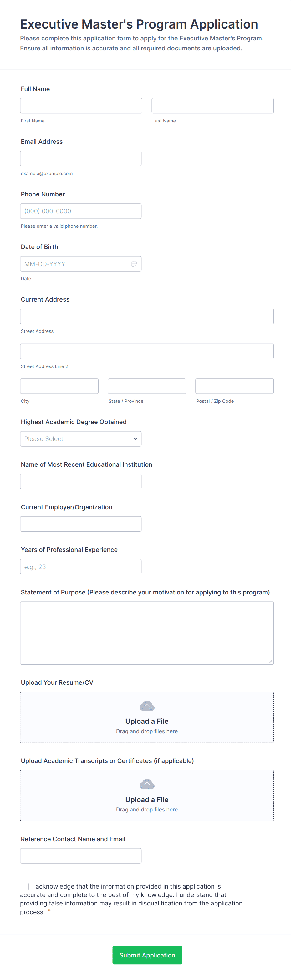291x980 pixels.
Task: Select the Street Address Line 2 field
Action: point(147,351)
